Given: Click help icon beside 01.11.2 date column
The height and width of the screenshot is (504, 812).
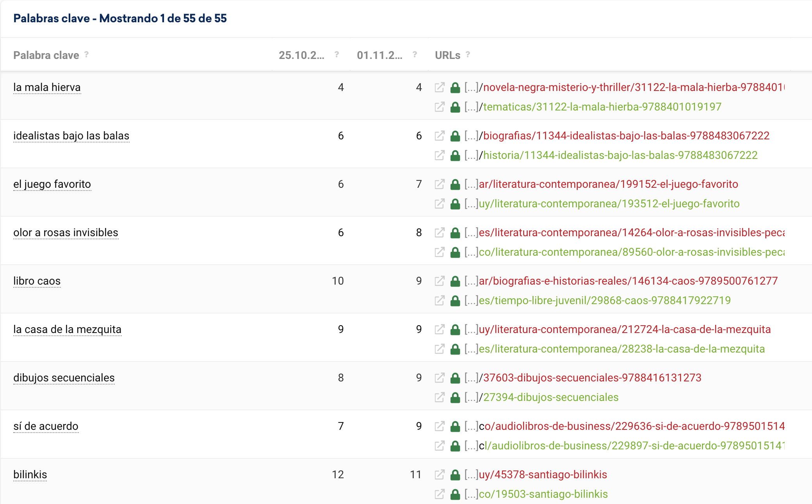Looking at the screenshot, I should 415,55.
